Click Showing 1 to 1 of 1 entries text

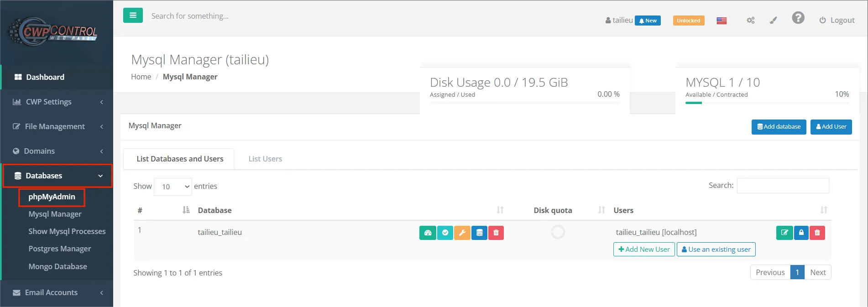178,273
